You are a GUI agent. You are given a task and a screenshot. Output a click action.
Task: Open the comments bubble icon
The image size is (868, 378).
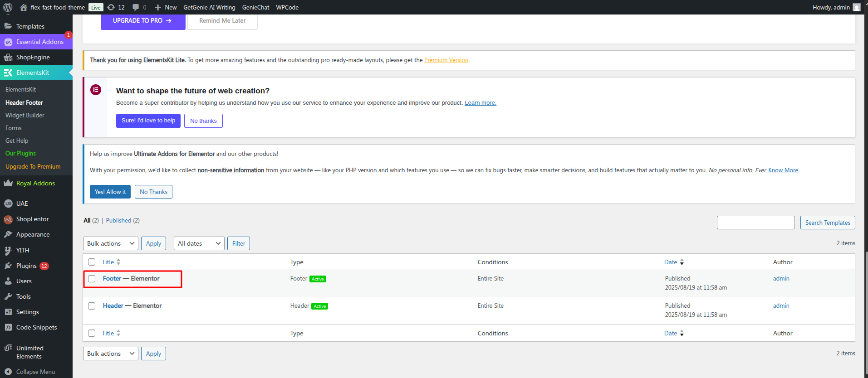tap(136, 7)
